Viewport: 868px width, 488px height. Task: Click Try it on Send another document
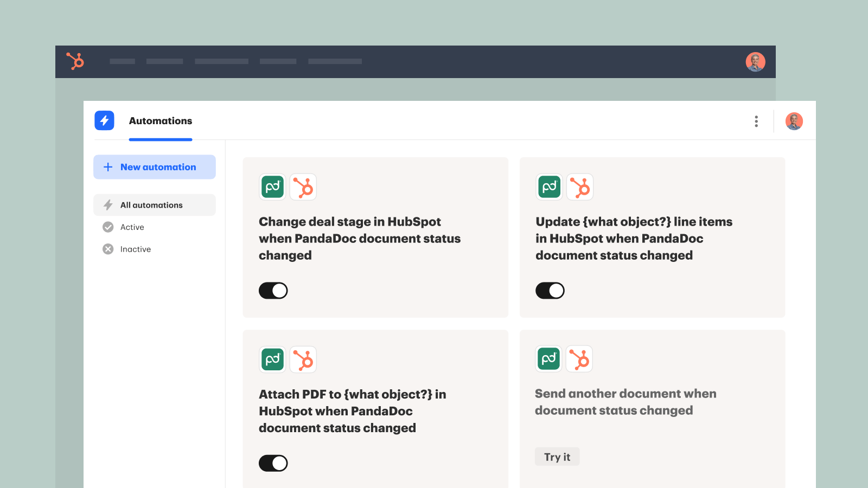click(x=557, y=457)
